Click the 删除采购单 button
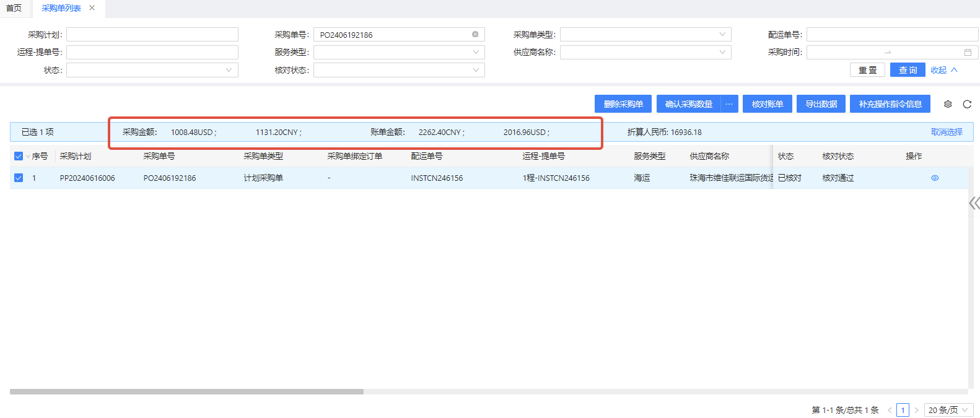The height and width of the screenshot is (418, 980). [623, 104]
